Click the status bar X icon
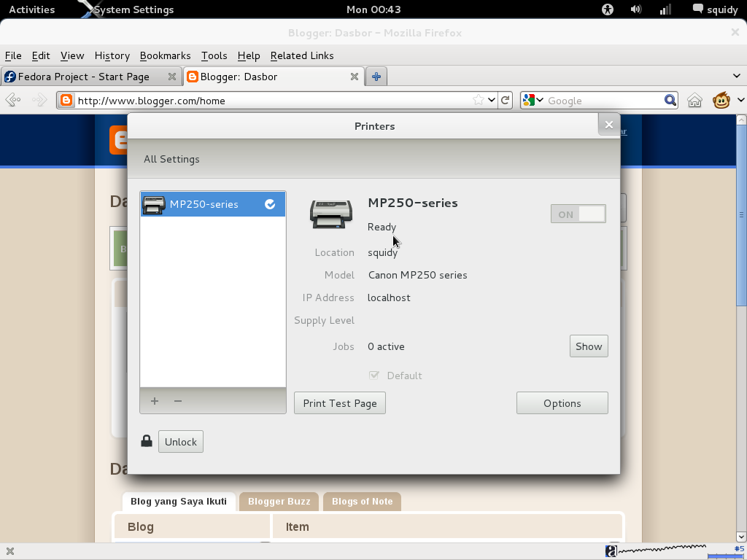 10,551
